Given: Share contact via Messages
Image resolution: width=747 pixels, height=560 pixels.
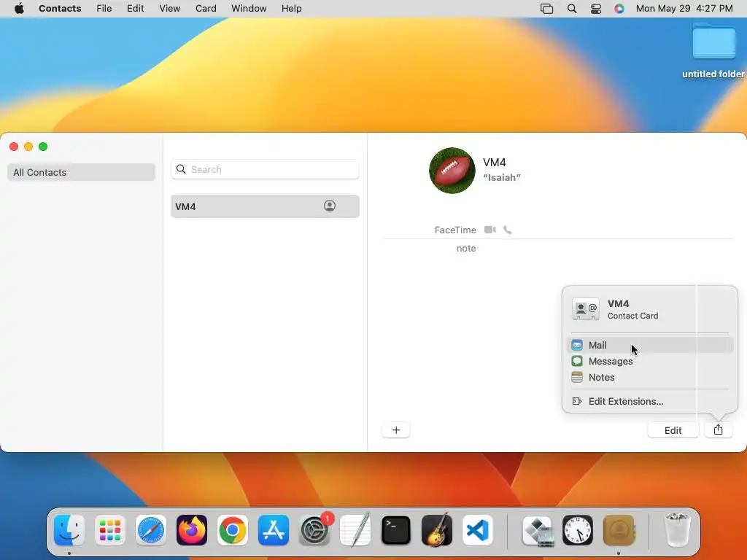Looking at the screenshot, I should (x=650, y=361).
